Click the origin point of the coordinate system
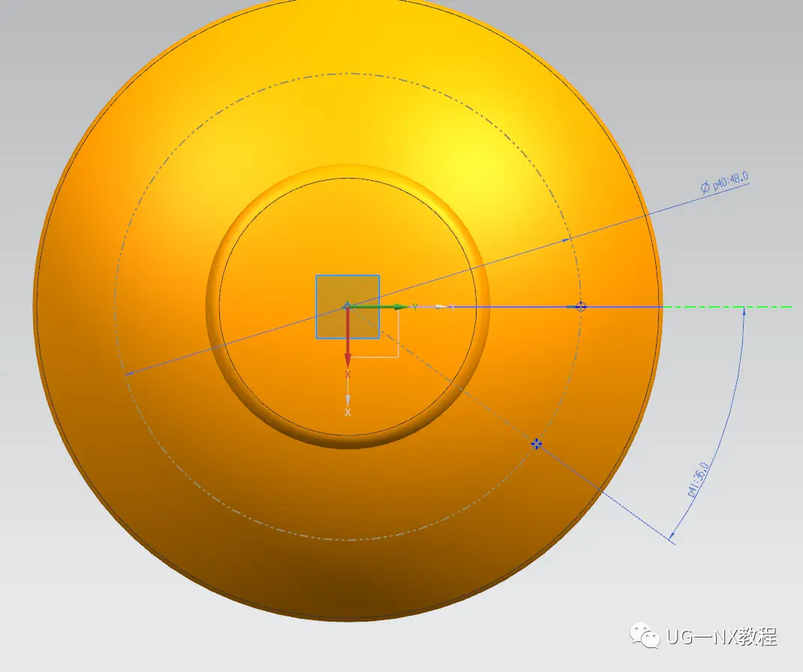The height and width of the screenshot is (672, 803). click(347, 306)
